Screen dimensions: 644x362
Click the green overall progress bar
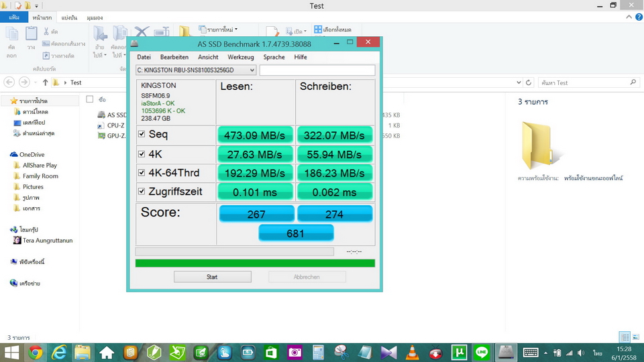click(x=255, y=263)
